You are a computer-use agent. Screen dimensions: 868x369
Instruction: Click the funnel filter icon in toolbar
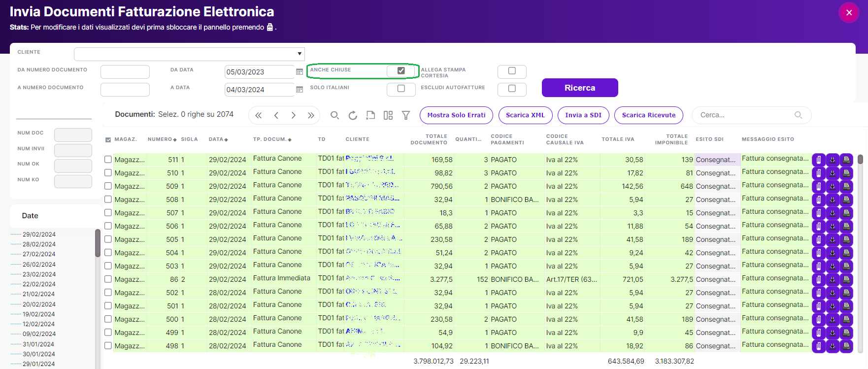pyautogui.click(x=406, y=115)
